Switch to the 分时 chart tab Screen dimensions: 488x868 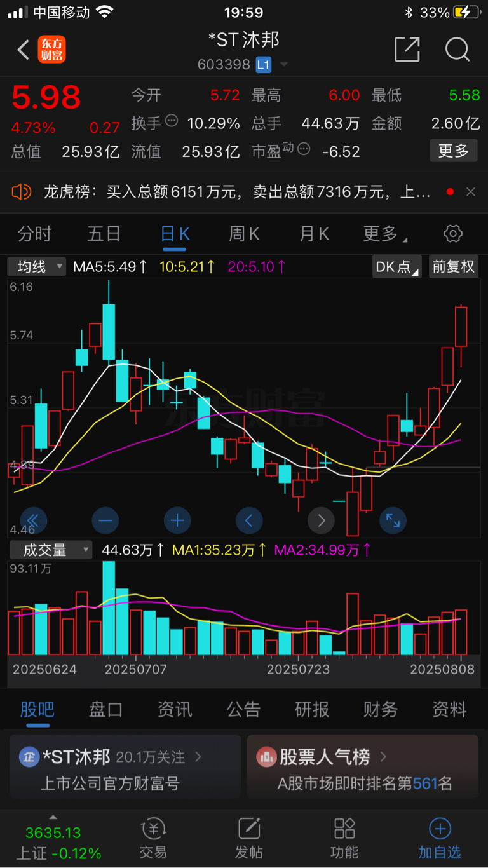click(x=34, y=234)
